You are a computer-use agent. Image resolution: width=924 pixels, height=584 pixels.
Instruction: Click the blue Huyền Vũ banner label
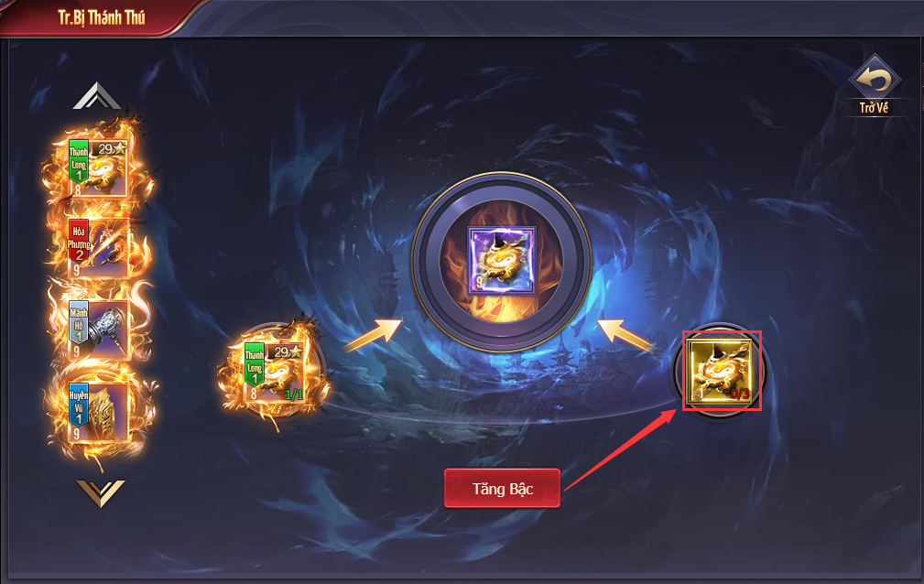click(x=79, y=405)
